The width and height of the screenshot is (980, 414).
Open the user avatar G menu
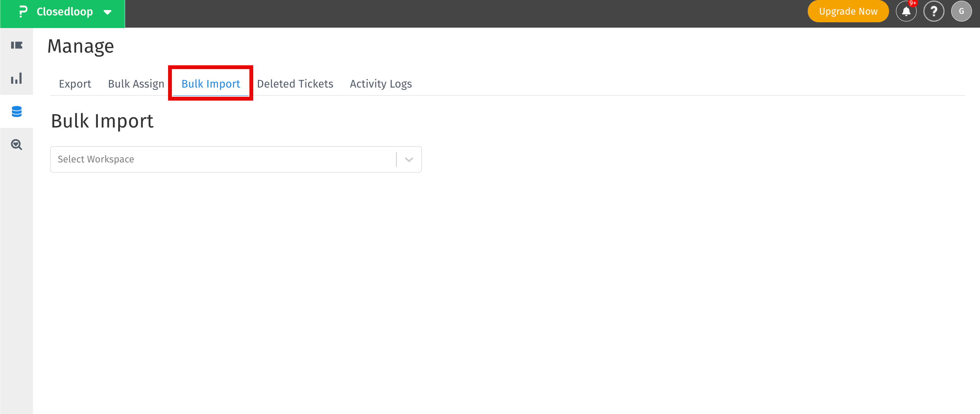(961, 12)
